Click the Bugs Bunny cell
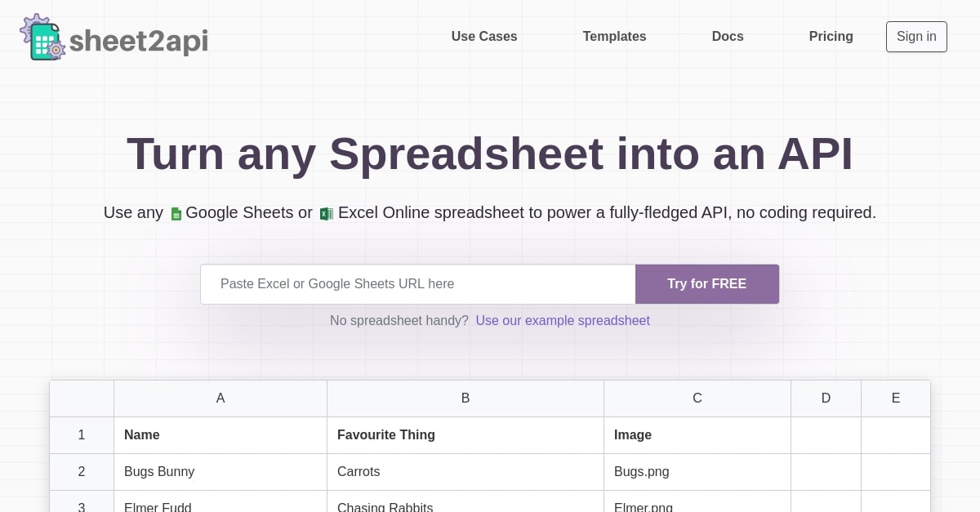The image size is (980, 512). click(220, 472)
